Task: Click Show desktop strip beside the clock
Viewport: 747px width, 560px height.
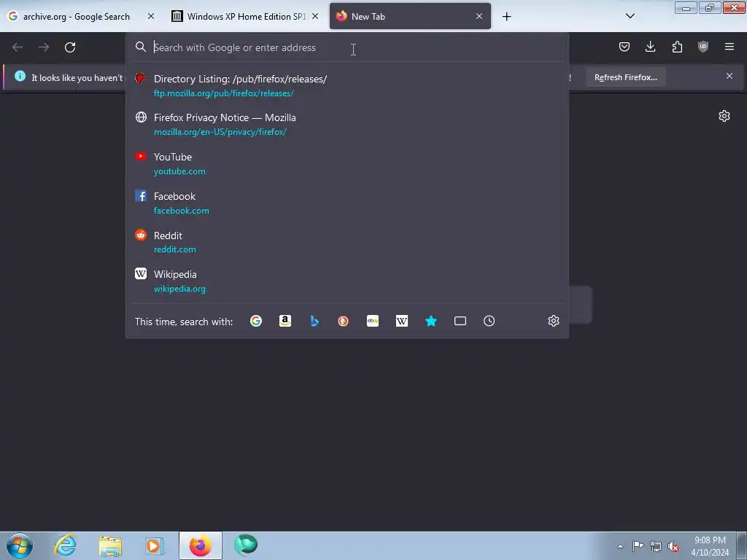Action: pos(741,545)
